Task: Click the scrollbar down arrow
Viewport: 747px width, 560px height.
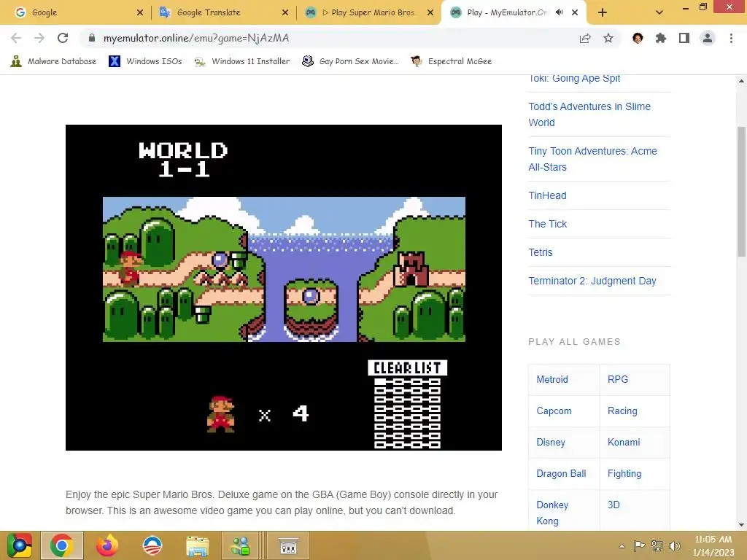Action: (x=741, y=525)
